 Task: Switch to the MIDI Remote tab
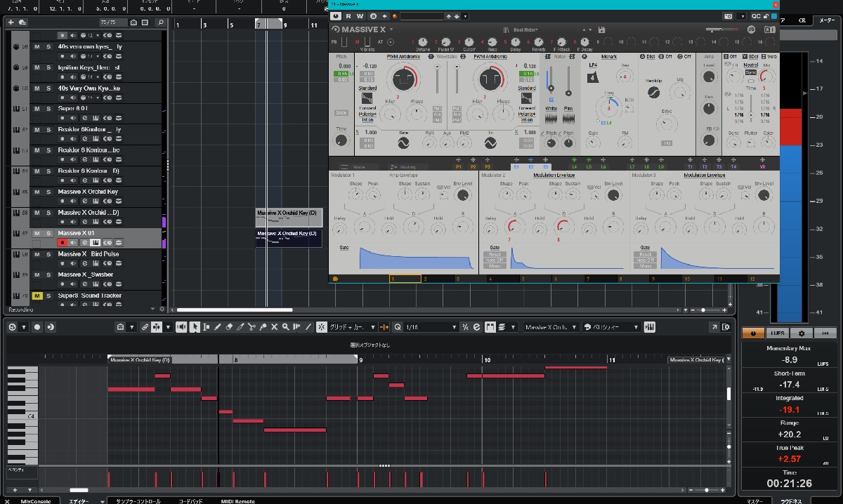point(238,500)
